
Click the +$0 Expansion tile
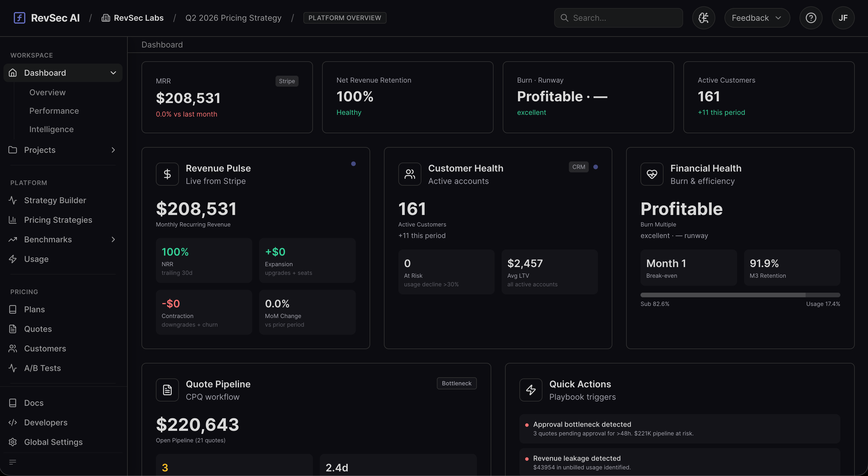tap(307, 260)
